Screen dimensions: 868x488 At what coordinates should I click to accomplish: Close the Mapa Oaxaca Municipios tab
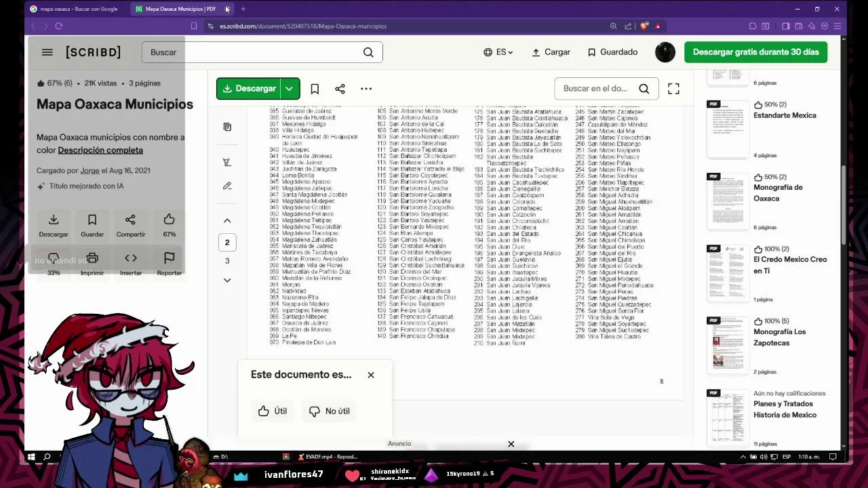[227, 9]
